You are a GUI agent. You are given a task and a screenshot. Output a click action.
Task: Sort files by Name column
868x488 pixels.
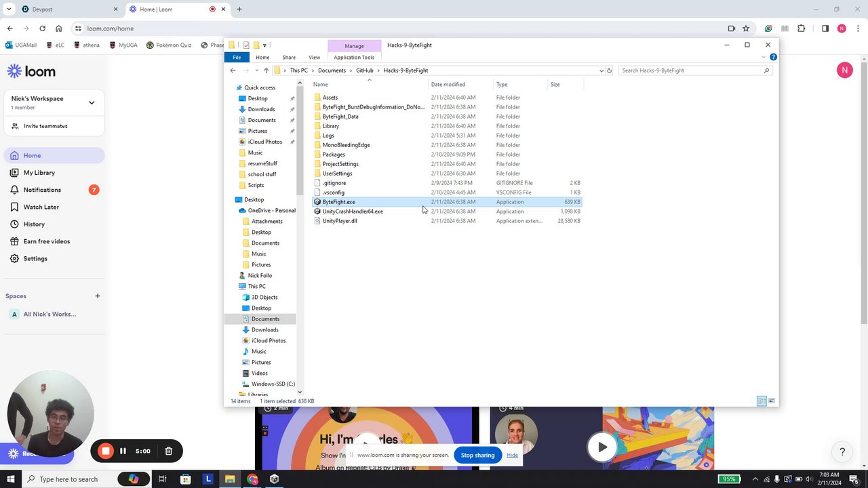[x=370, y=85]
